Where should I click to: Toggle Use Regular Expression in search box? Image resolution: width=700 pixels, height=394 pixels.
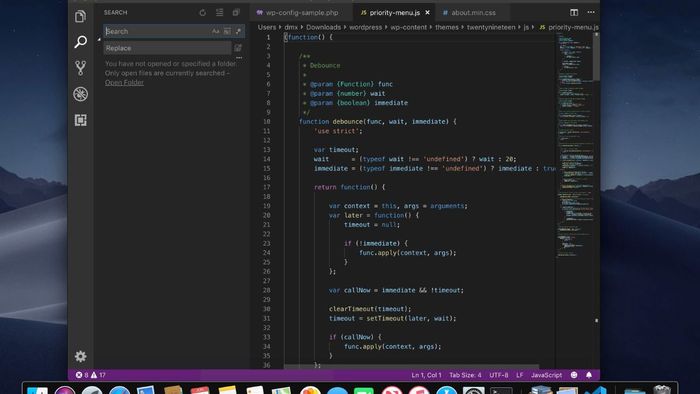point(238,31)
